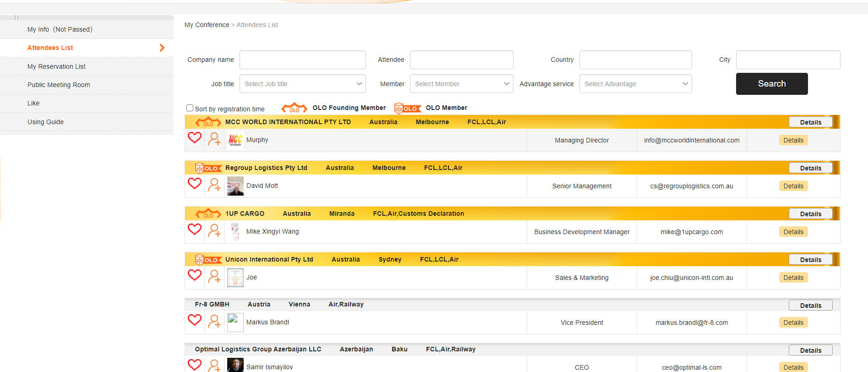This screenshot has width=868, height=372.
Task: Open yellow Details for Mike Xingyi Wang
Action: tap(793, 232)
